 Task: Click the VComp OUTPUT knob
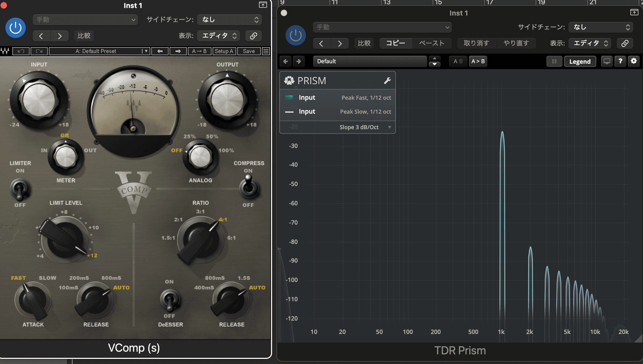227,100
